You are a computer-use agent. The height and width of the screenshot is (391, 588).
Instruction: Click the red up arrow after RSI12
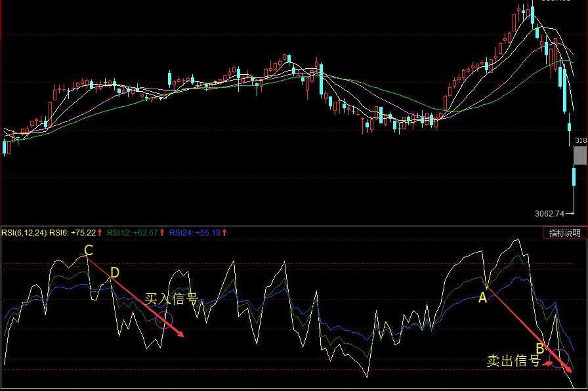pyautogui.click(x=162, y=233)
